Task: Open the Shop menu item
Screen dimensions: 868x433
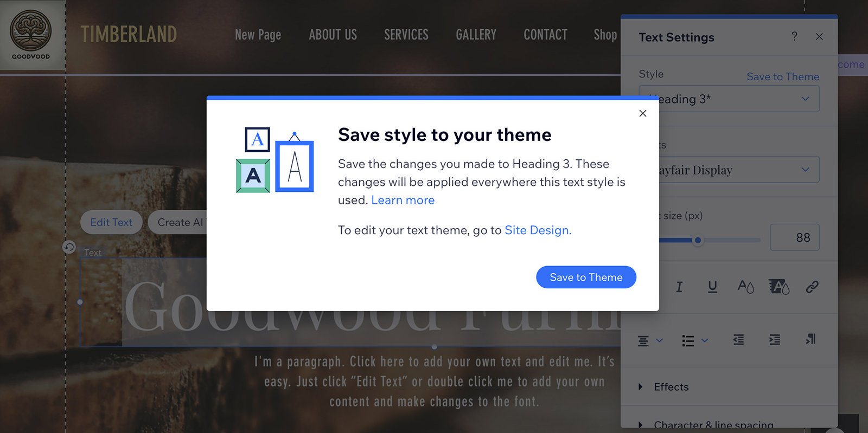Action: 605,35
